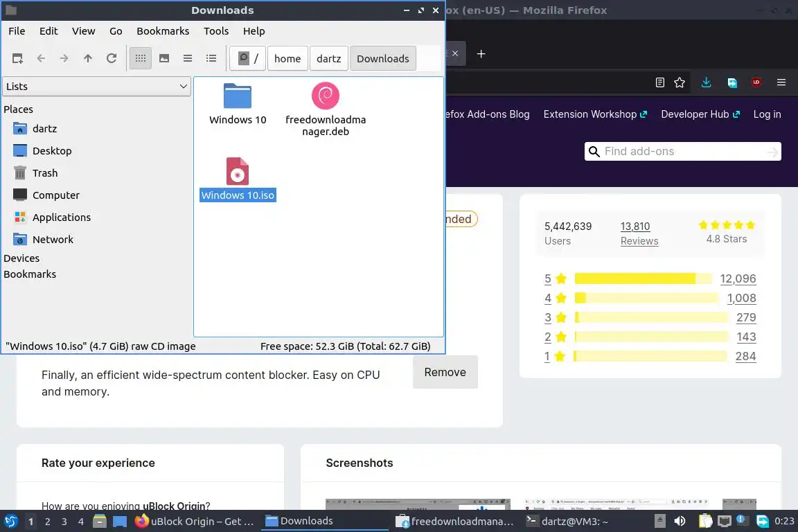Submit add-ons search arrow
Viewport: 798px width, 532px height.
(772, 152)
